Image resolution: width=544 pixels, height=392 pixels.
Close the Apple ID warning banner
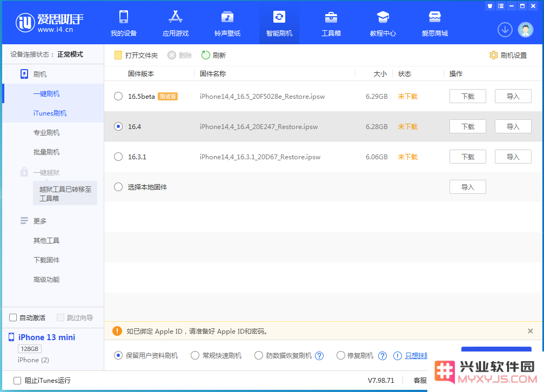click(530, 331)
